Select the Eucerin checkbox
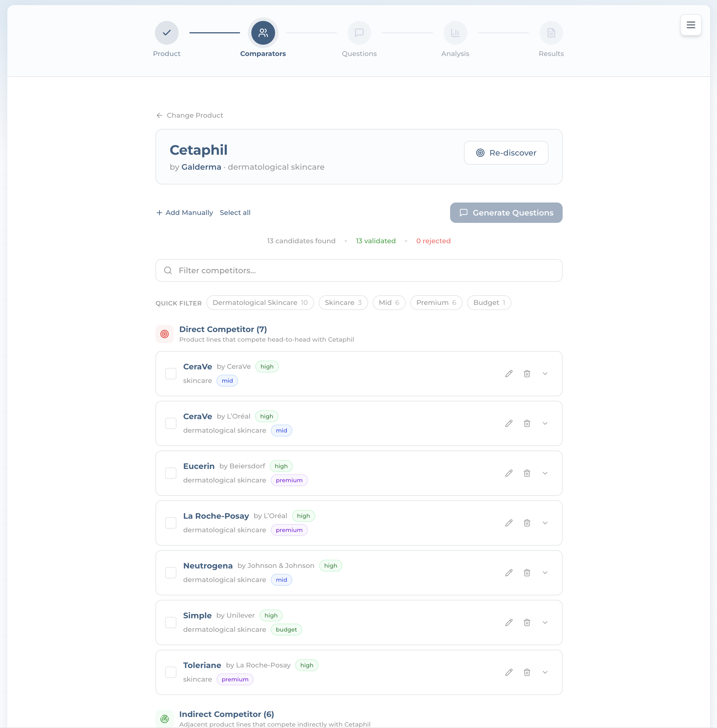This screenshot has width=717, height=728. [170, 473]
